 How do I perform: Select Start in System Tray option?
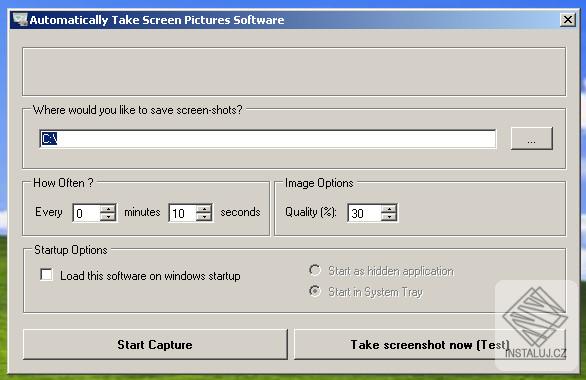(315, 291)
